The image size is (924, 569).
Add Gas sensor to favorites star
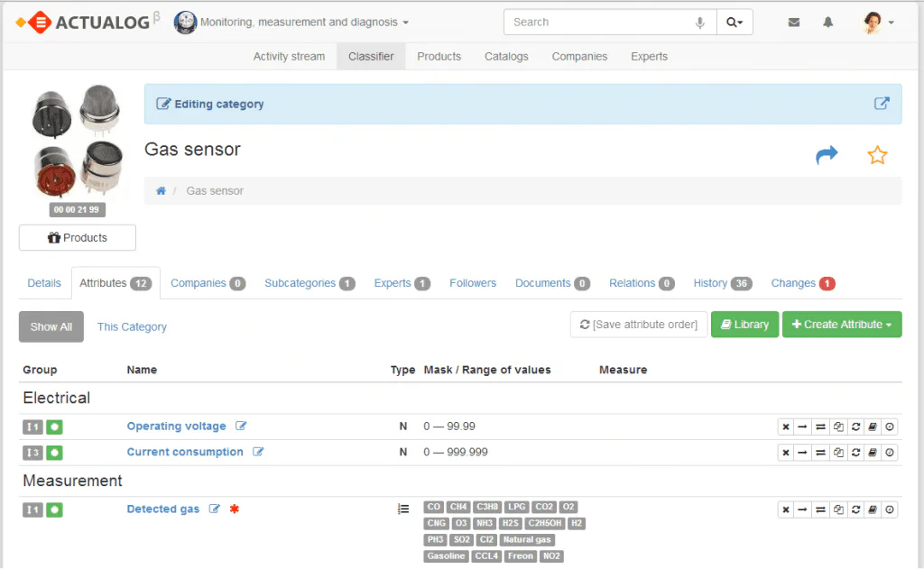coord(877,155)
